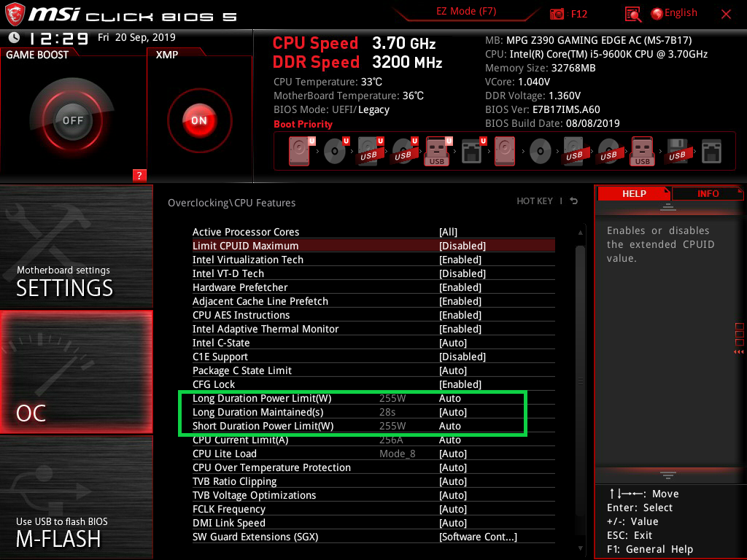Image resolution: width=747 pixels, height=560 pixels.
Task: Open Intel VT-D Tech [Disabled] option
Action: coord(373,273)
